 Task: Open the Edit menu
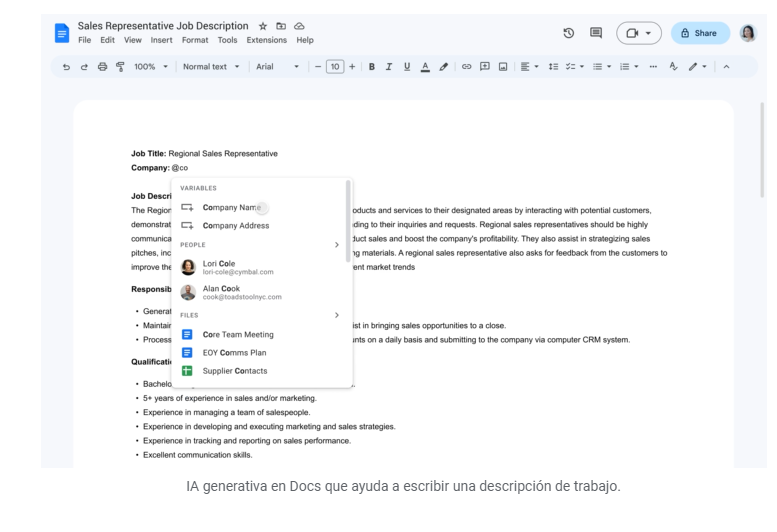point(107,40)
